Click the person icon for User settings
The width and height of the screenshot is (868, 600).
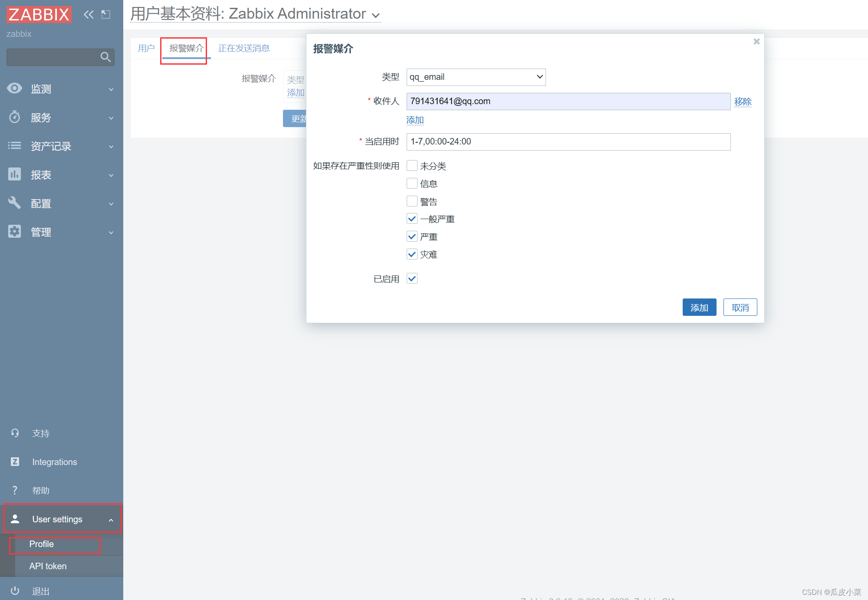15,519
